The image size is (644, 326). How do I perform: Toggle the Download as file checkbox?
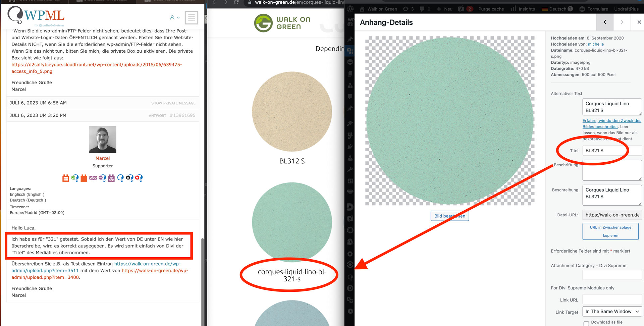pos(586,323)
